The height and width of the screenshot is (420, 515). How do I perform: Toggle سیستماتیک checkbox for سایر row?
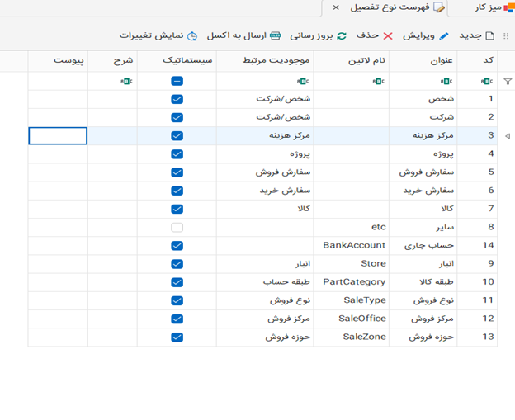[177, 227]
